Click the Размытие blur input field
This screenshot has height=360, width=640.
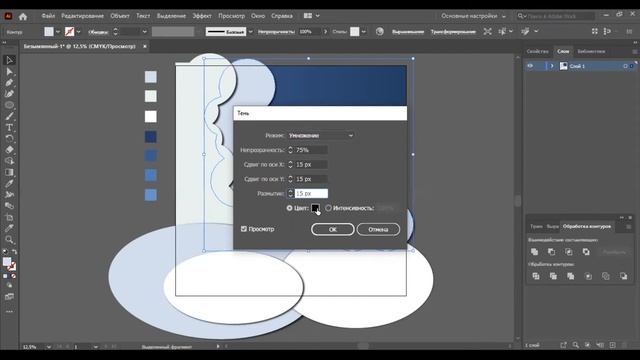[x=311, y=193]
